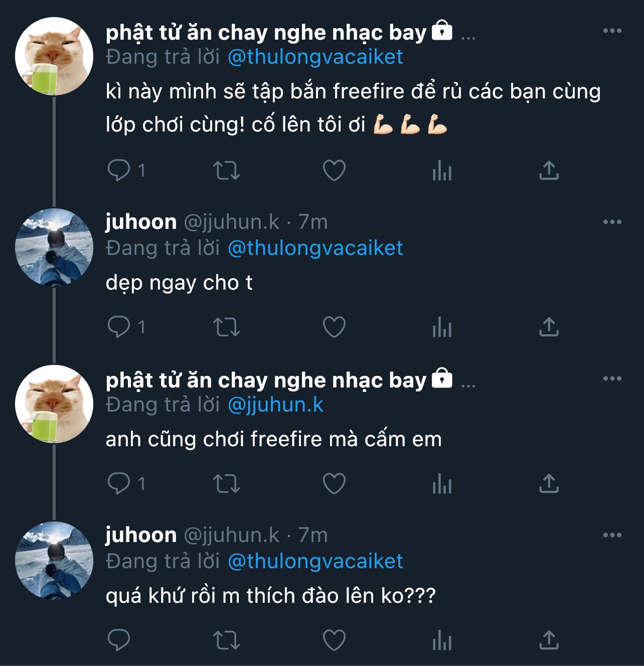The image size is (644, 666).
Task: Open @thulongvacaiket mention in first tweet
Action: [x=315, y=57]
